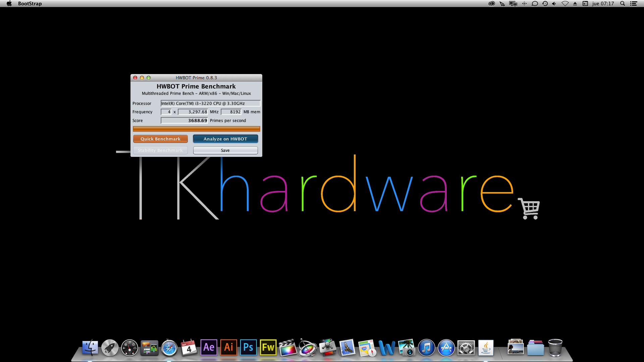Launch Adobe Illustrator from dock

point(228,347)
